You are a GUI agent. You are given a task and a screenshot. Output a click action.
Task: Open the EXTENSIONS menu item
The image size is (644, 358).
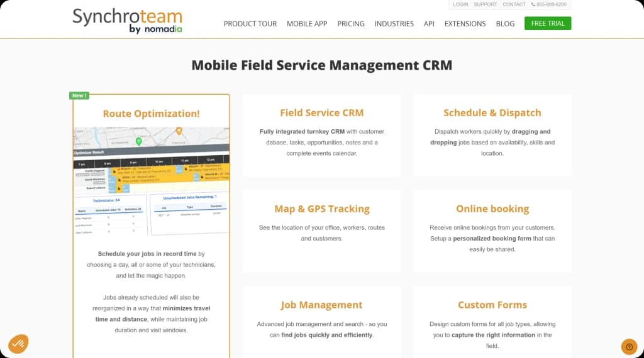click(465, 24)
